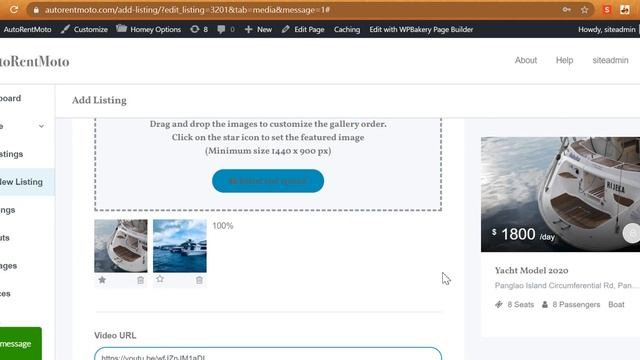
Task: Open Howdy, siteadmin account menu
Action: click(607, 29)
